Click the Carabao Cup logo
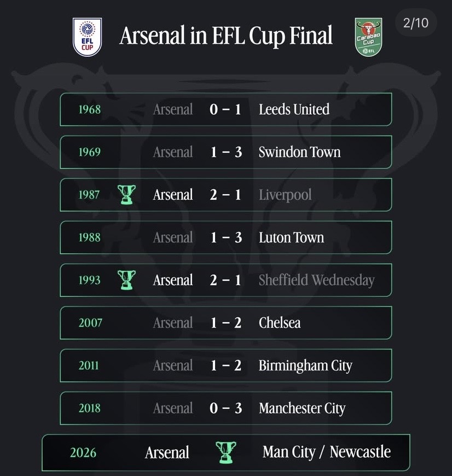The image size is (452, 476). 368,37
